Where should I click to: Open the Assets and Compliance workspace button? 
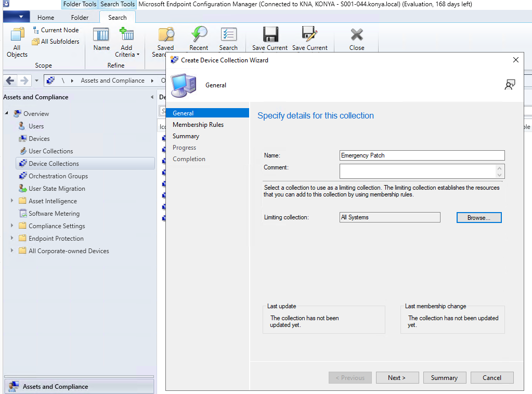(x=79, y=386)
